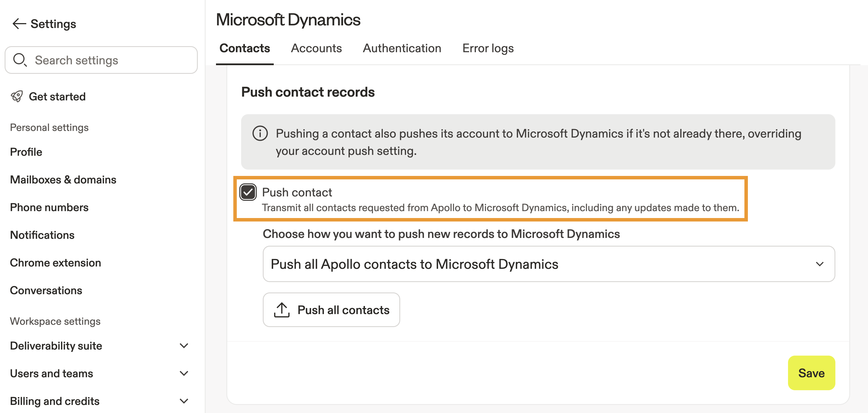868x413 pixels.
Task: Open the Notifications settings page
Action: (42, 235)
